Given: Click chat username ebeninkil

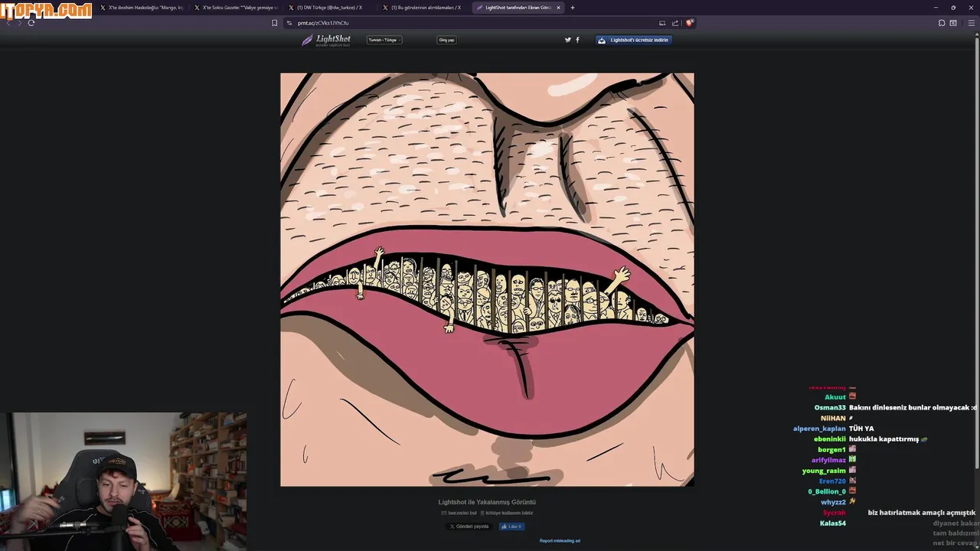Looking at the screenshot, I should pyautogui.click(x=830, y=439).
